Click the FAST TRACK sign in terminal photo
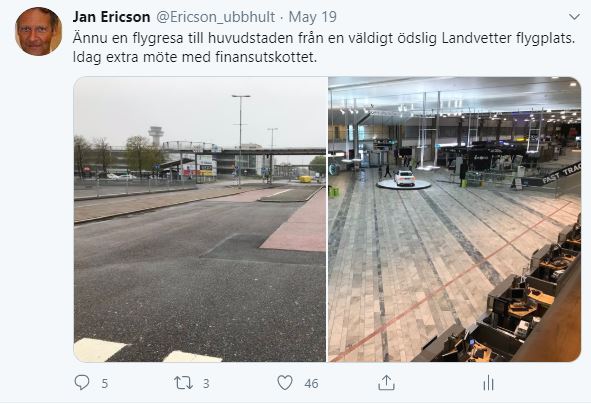Viewport: 591px width, 404px height. tap(561, 173)
